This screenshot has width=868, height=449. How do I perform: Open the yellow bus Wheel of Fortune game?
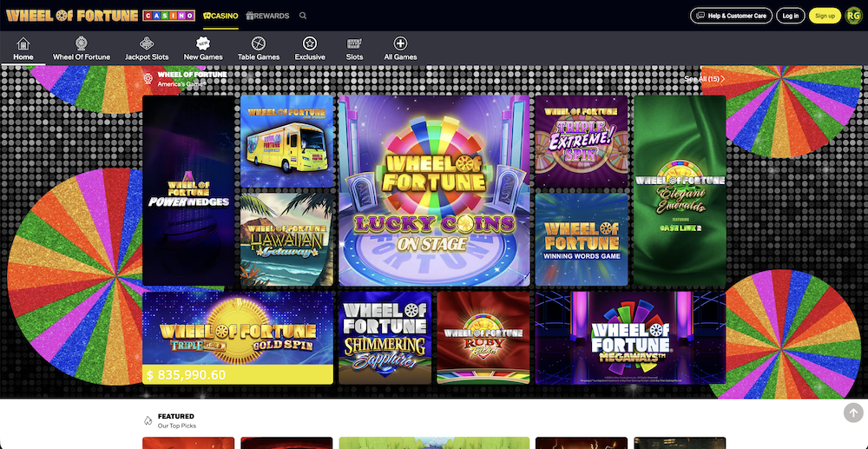[x=286, y=142]
